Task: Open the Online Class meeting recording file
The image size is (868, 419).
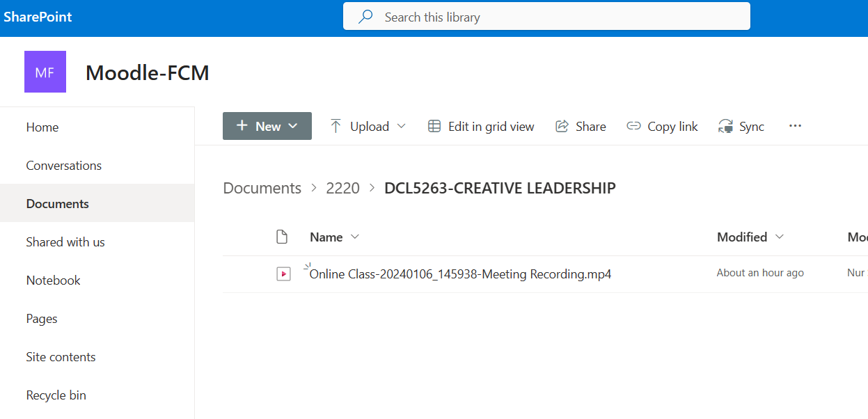Action: point(460,274)
